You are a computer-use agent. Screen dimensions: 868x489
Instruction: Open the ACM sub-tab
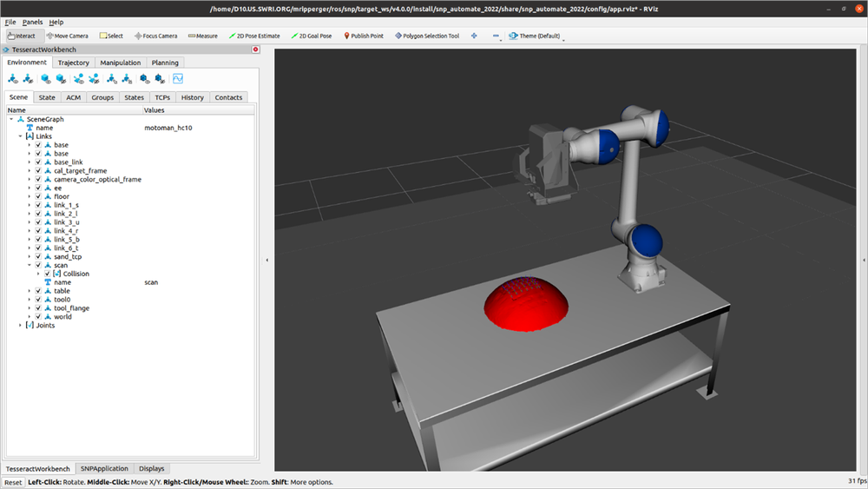pos(73,97)
